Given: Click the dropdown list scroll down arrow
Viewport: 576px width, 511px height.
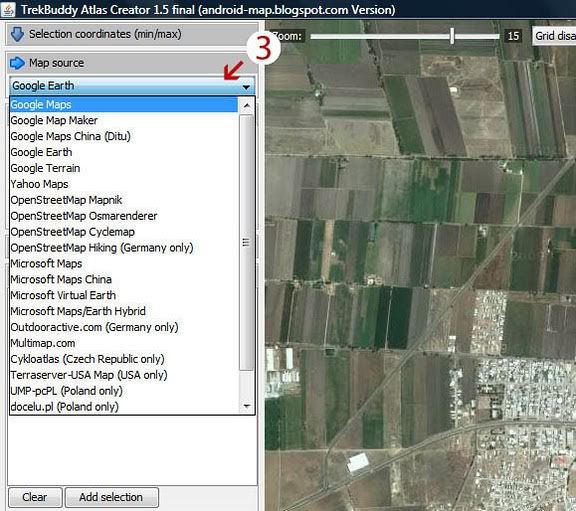Looking at the screenshot, I should pos(247,406).
